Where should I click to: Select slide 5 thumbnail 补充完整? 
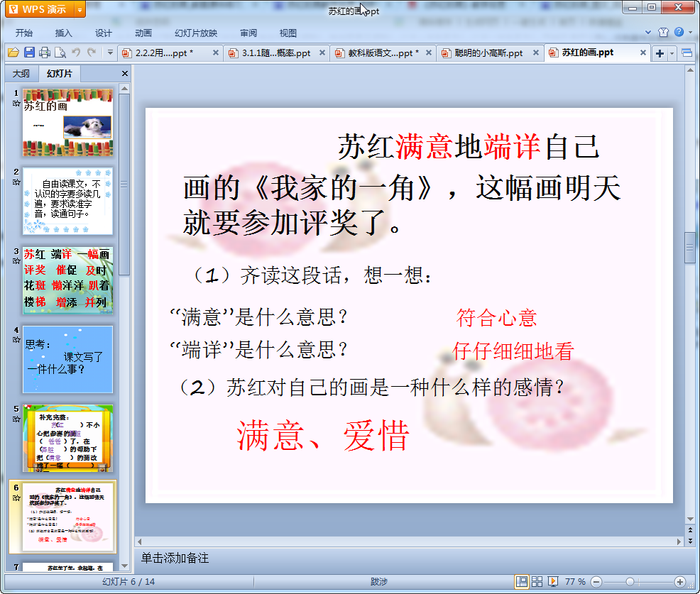click(68, 439)
